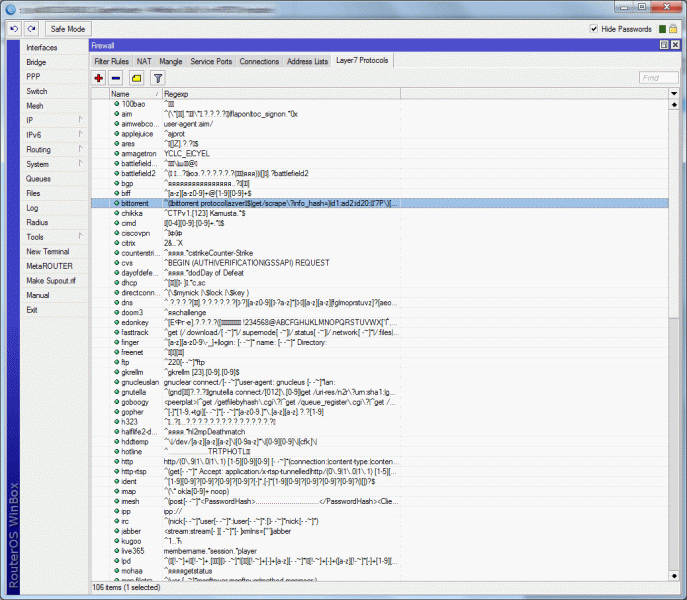Click the yellow comment note icon

coord(137,78)
